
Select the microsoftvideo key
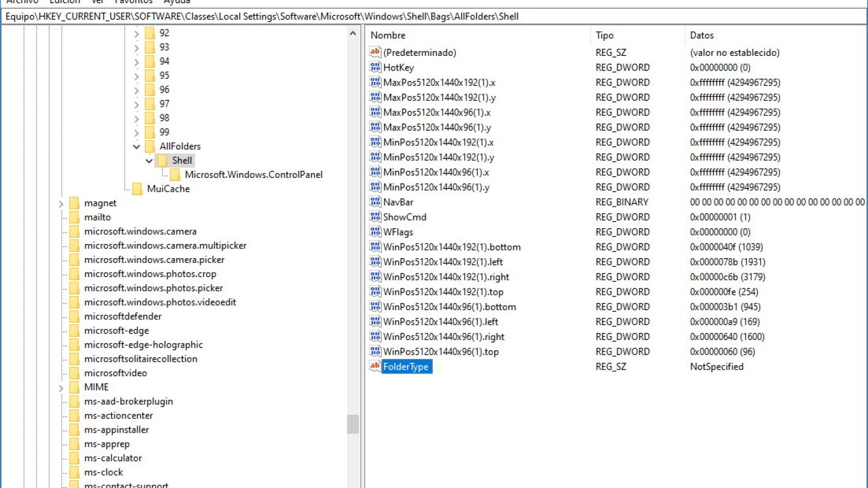point(116,373)
